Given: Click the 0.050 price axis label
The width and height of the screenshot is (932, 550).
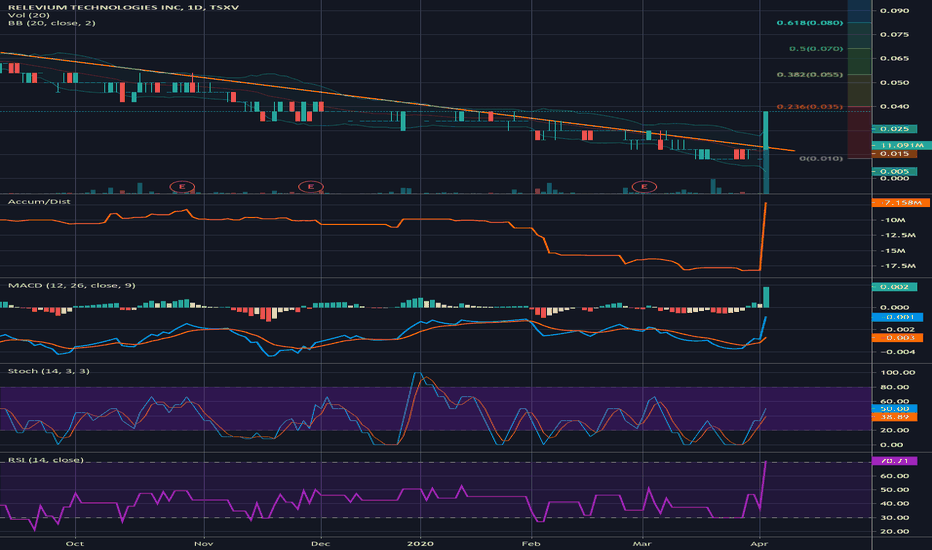Looking at the screenshot, I should tap(895, 83).
